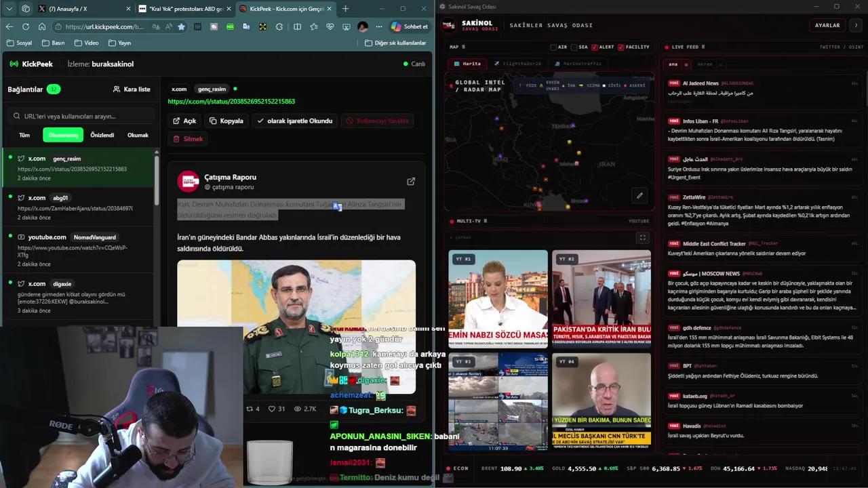Open the YT #2 video tile
The width and height of the screenshot is (868, 488).
[x=601, y=298]
